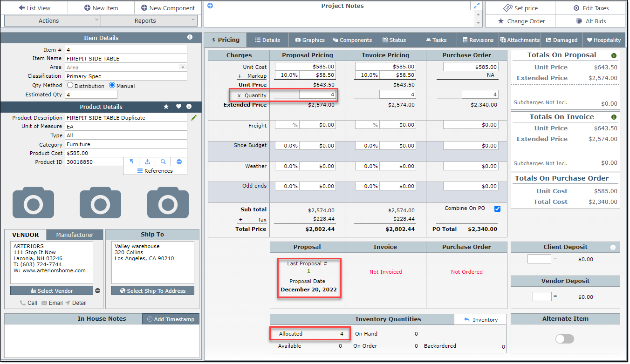Add a New Component

168,8
